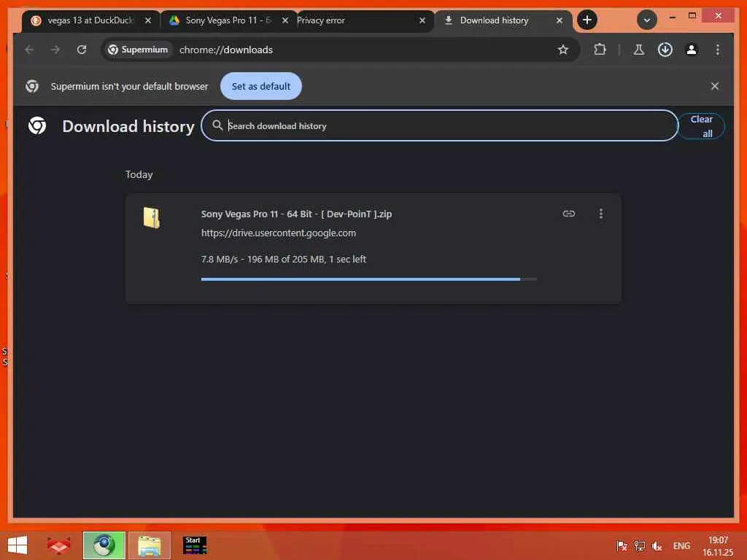The image size is (747, 560).
Task: Open the red taskbar app icon
Action: pyautogui.click(x=58, y=545)
